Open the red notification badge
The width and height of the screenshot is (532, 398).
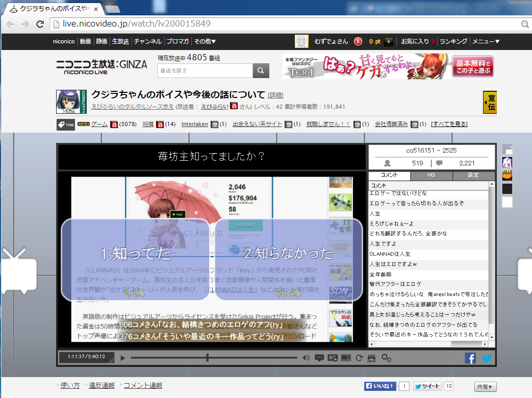[x=358, y=41]
